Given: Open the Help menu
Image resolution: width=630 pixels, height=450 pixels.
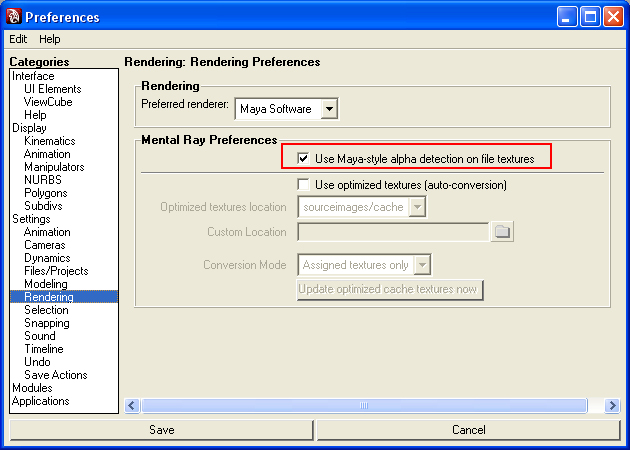Looking at the screenshot, I should coord(50,39).
